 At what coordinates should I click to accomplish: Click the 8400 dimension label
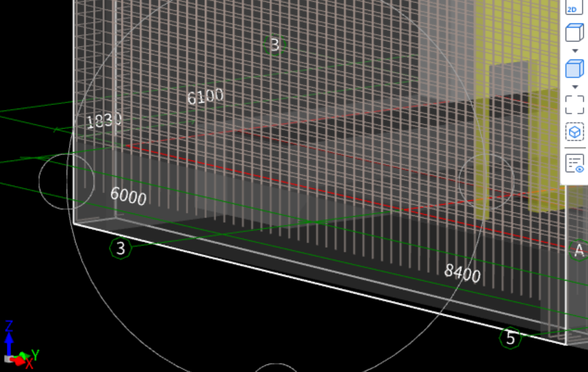tap(462, 273)
